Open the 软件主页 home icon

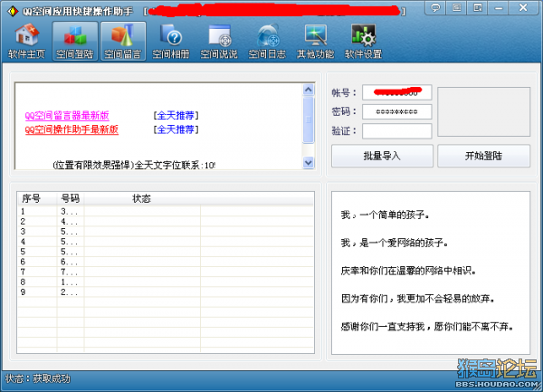point(26,42)
